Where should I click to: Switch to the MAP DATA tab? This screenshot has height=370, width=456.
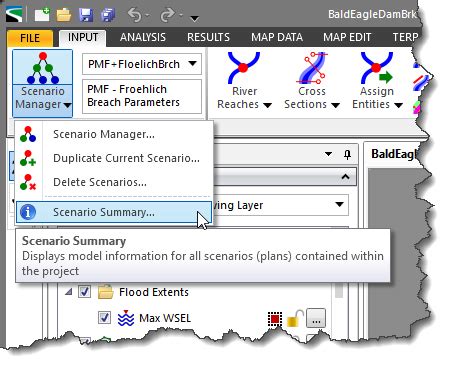coord(277,37)
